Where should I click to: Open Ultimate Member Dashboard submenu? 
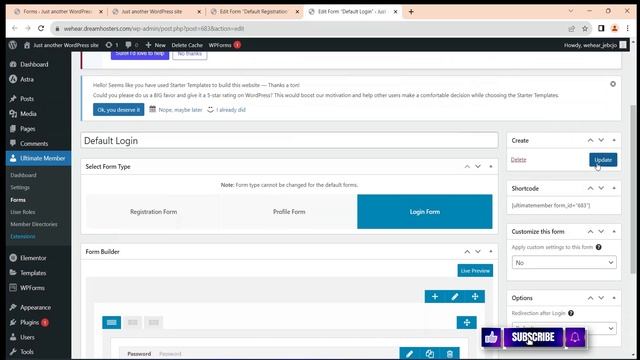[23, 175]
